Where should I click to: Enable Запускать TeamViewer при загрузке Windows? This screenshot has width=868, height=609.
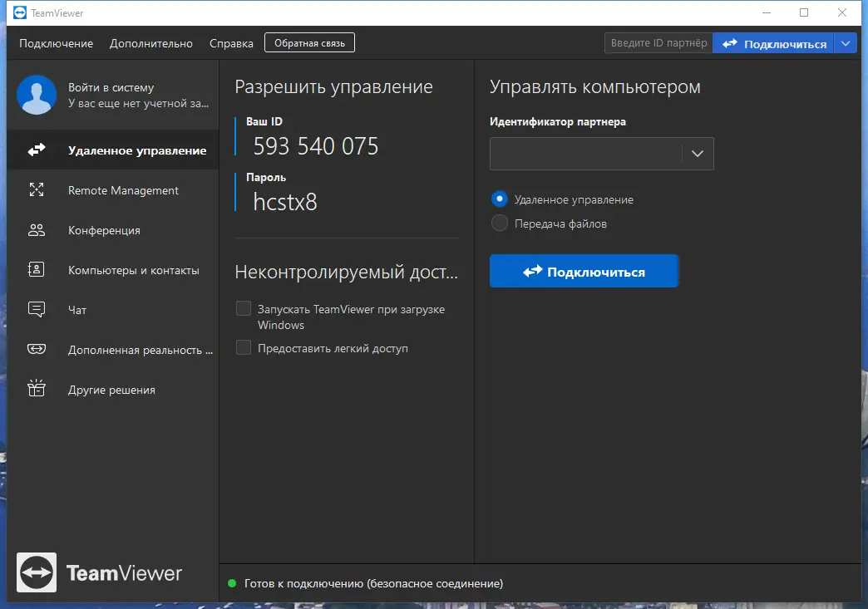[244, 308]
